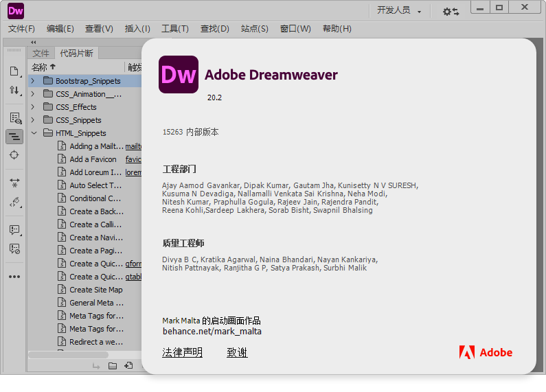
Task: Click the large Dw logo in About dialog
Action: tap(179, 75)
